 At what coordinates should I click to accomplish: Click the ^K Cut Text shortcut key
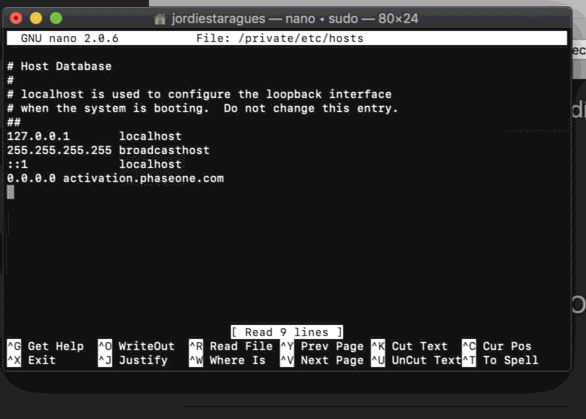click(x=378, y=346)
